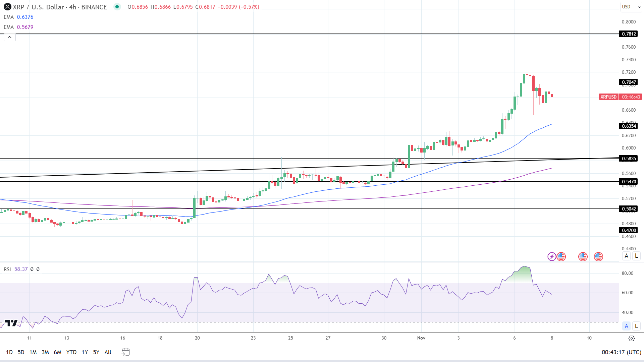Click the 03:16:43 candle countdown label
The image size is (644, 362).
coord(631,97)
